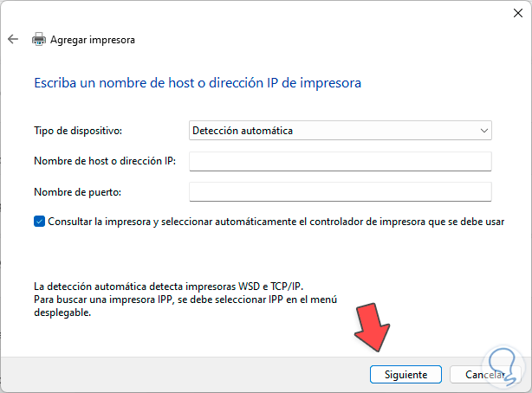Select the Tipo de dispositivo label

(78, 131)
